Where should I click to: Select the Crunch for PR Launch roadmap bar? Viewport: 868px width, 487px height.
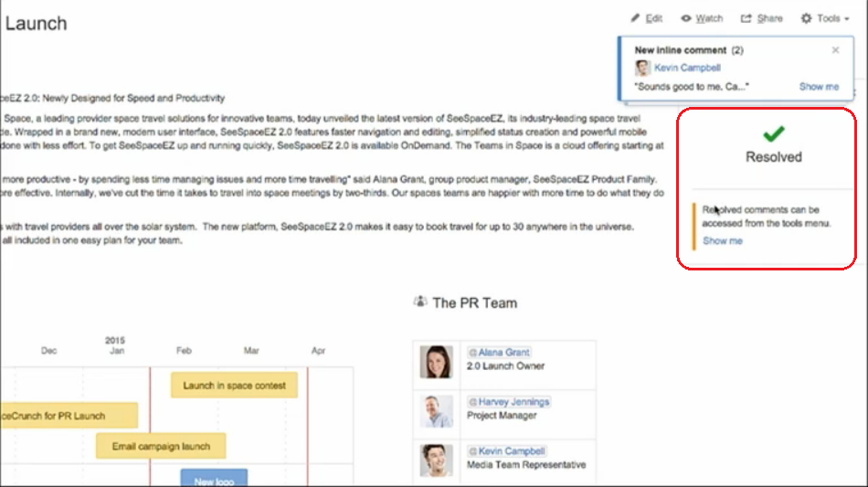point(69,416)
